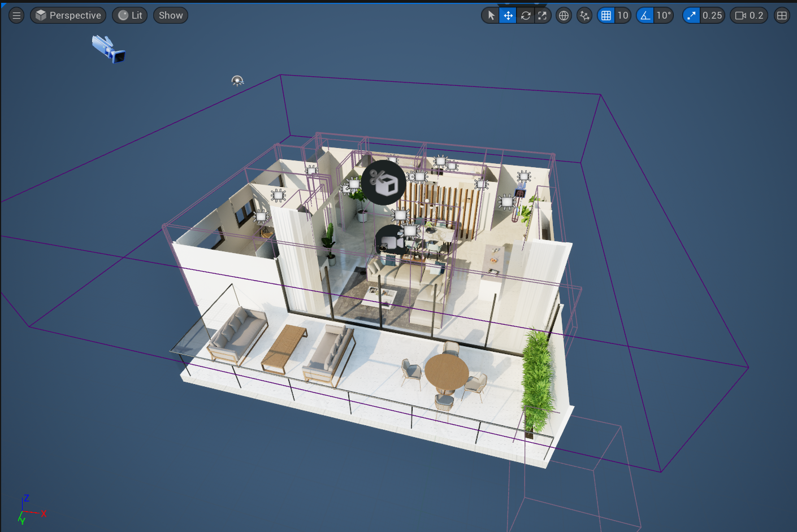The height and width of the screenshot is (532, 797).
Task: Open the Lit view mode dropdown
Action: 130,15
